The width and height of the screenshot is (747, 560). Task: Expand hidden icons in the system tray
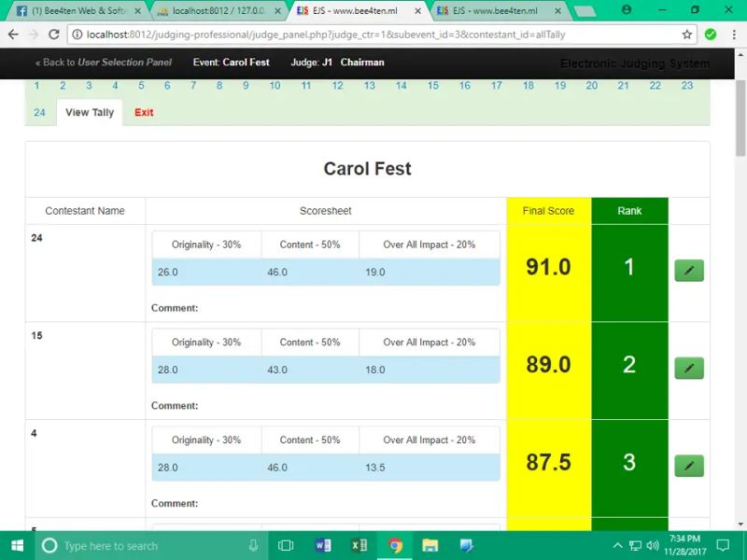(x=618, y=543)
